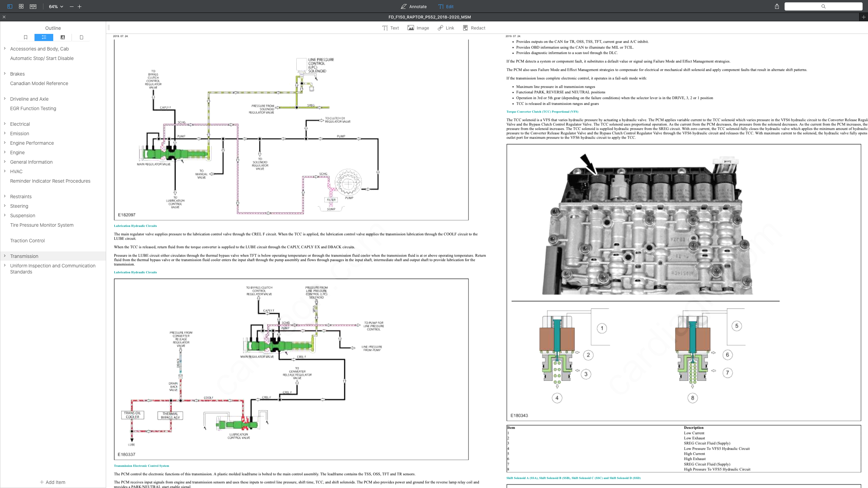This screenshot has height=488, width=868.
Task: Open Traction Control outline entry
Action: [x=27, y=241]
